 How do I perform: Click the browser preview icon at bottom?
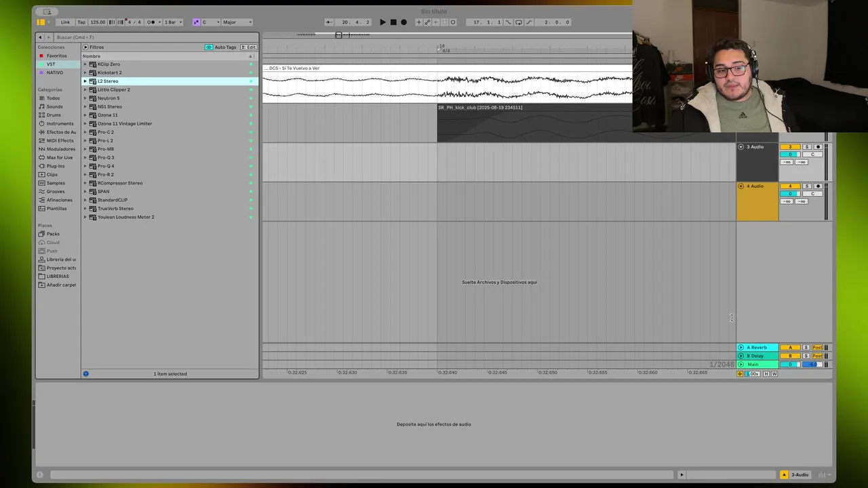pos(85,373)
